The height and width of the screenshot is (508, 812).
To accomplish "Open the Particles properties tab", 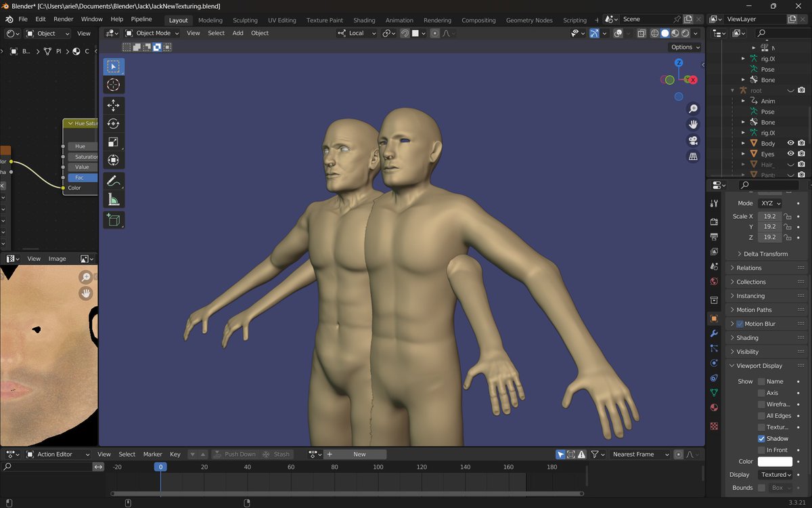I will click(x=714, y=348).
